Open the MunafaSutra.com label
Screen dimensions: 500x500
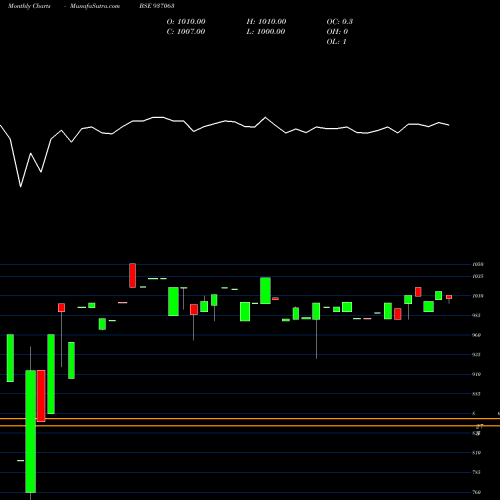tap(95, 6)
